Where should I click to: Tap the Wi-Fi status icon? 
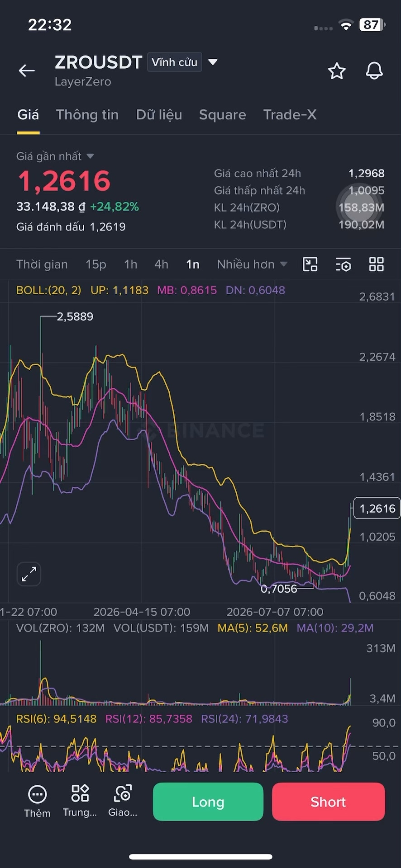click(346, 25)
